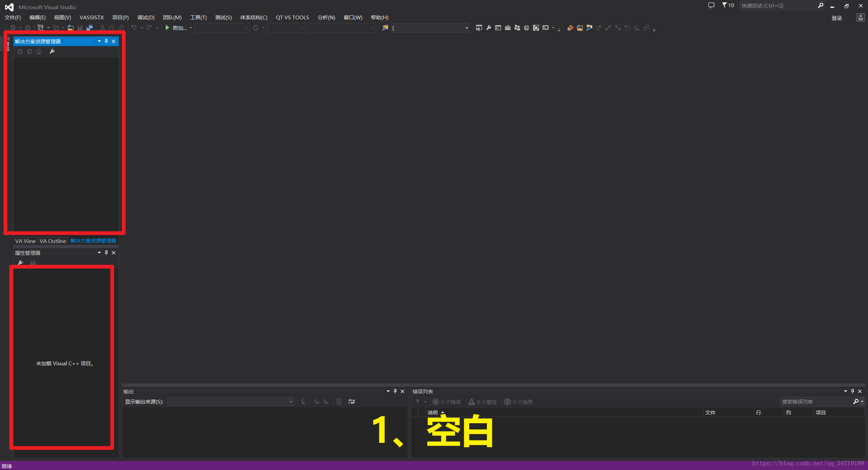Switch to the VA Outline tab
Screen dimensions: 868x470
click(53, 241)
